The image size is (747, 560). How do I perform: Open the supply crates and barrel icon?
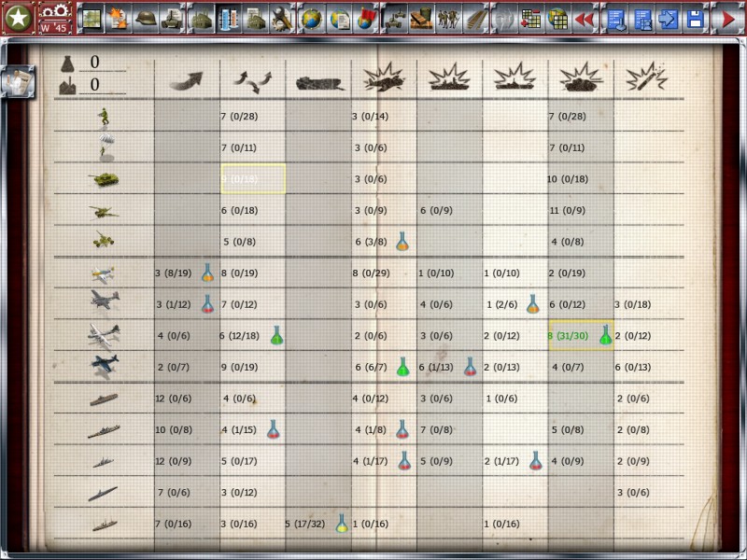tap(422, 19)
